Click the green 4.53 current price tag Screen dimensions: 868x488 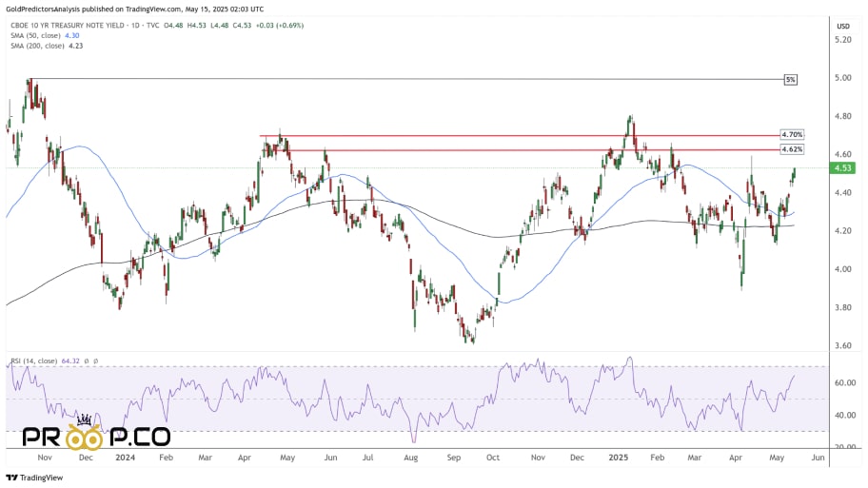click(x=842, y=168)
